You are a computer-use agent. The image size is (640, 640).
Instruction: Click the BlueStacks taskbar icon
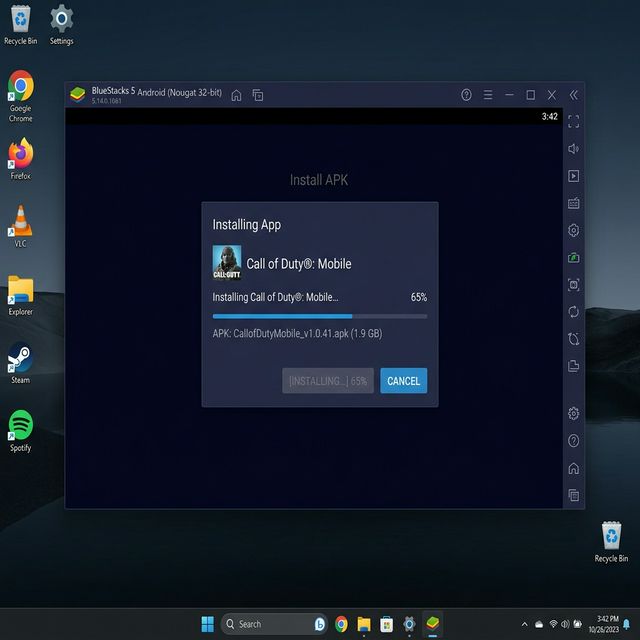(x=432, y=624)
